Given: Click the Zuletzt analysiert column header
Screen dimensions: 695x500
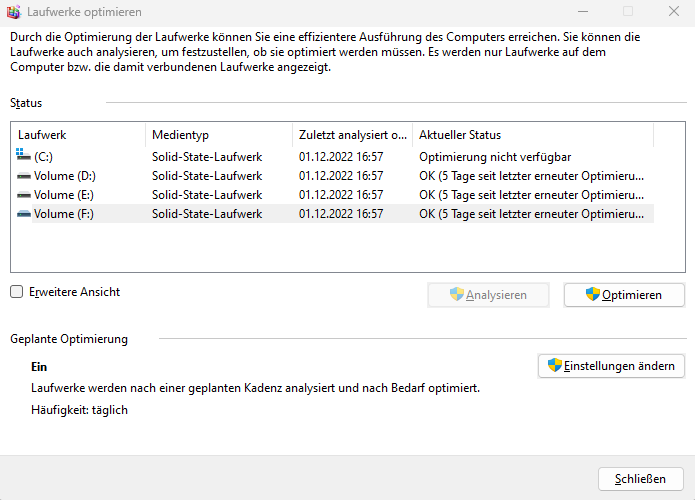Looking at the screenshot, I should 353,135.
